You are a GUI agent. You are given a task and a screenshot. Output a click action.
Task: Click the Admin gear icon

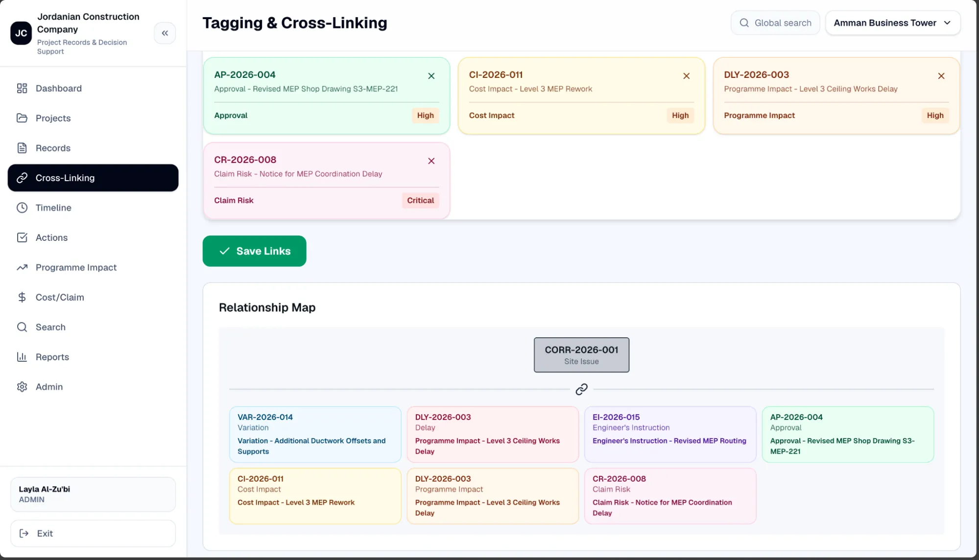[22, 387]
